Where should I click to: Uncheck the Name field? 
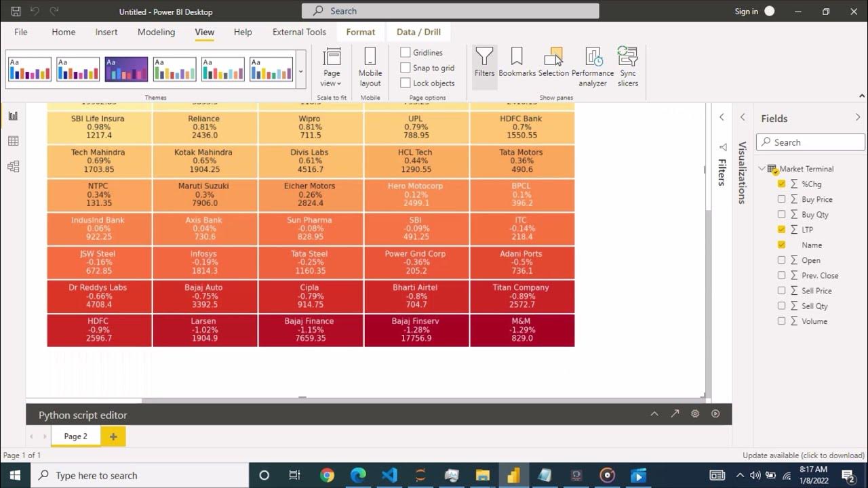click(x=782, y=245)
